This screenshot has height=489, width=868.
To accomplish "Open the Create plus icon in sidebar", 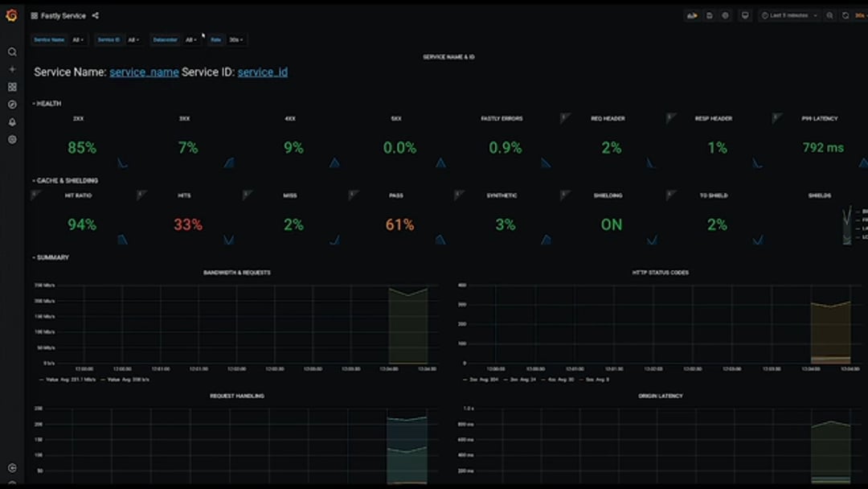I will [x=12, y=70].
